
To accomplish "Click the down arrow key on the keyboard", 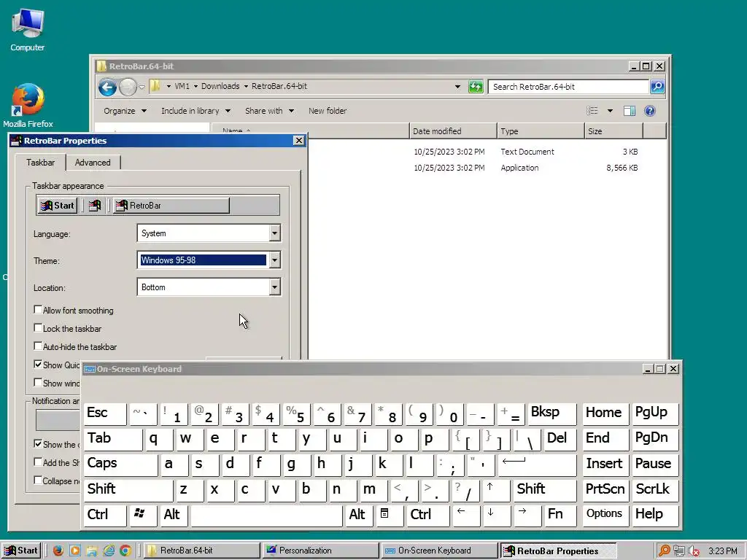I will tap(496, 516).
